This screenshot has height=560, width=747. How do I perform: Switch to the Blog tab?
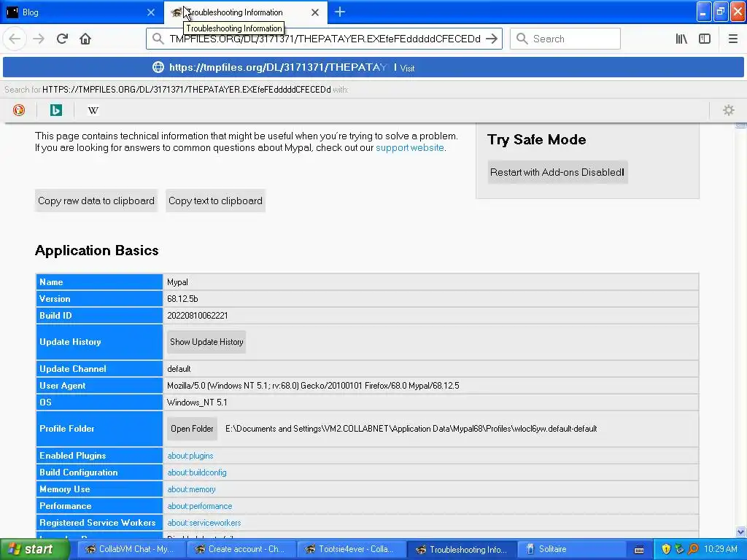(81, 12)
